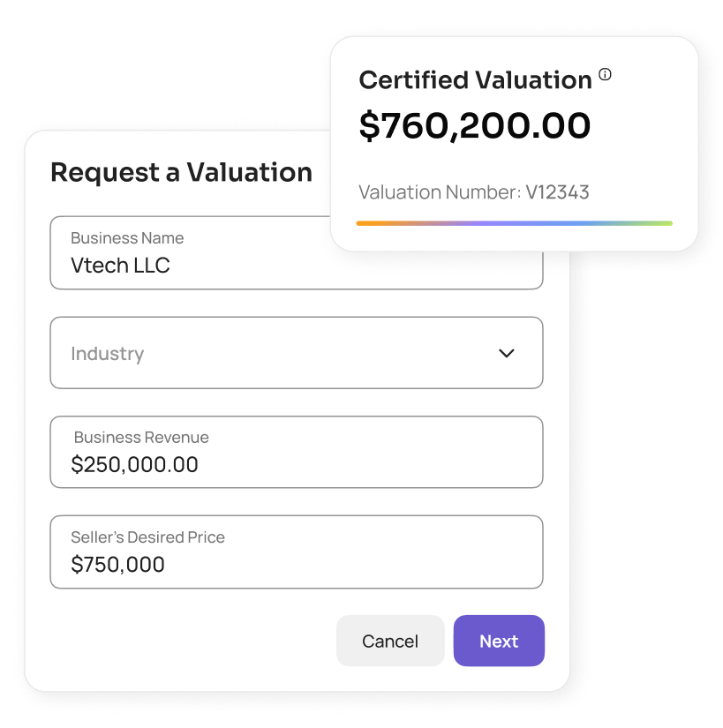723x728 pixels.
Task: Click the Vtech LLC text value
Action: point(120,266)
